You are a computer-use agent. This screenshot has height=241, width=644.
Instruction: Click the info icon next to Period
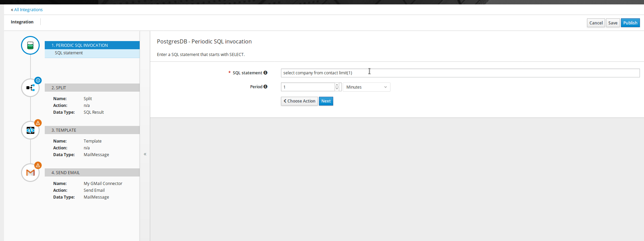(x=265, y=87)
